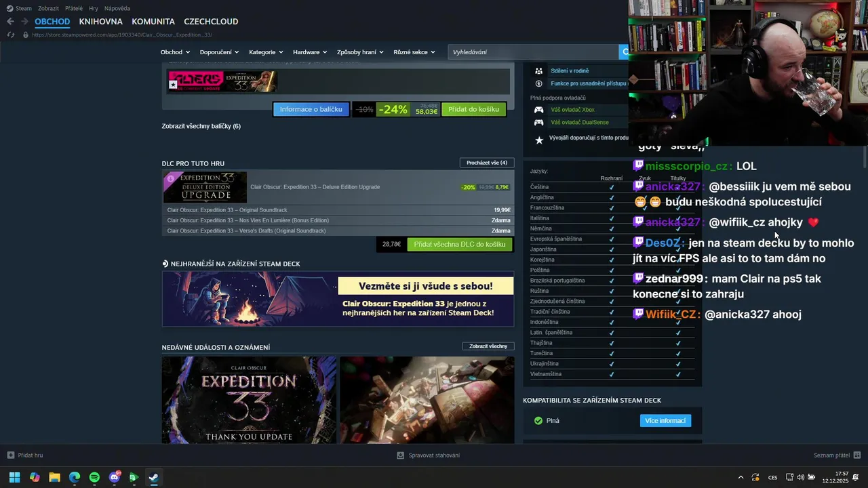The width and height of the screenshot is (868, 488).
Task: Click the taskbar clock showing 17:57
Action: 837,477
